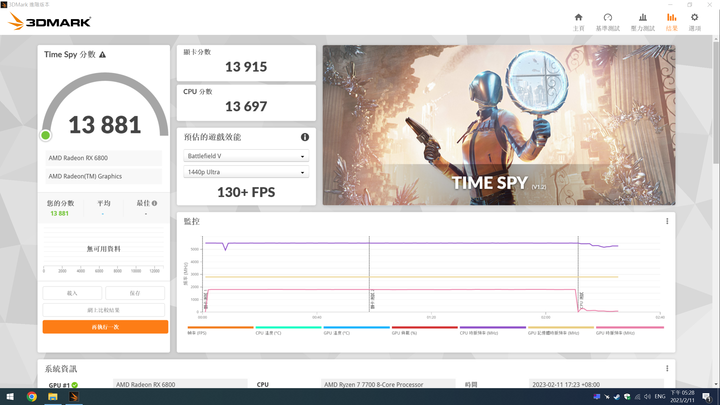The height and width of the screenshot is (405, 720).
Task: Click the green check icon beside GPU #1
Action: (74, 385)
